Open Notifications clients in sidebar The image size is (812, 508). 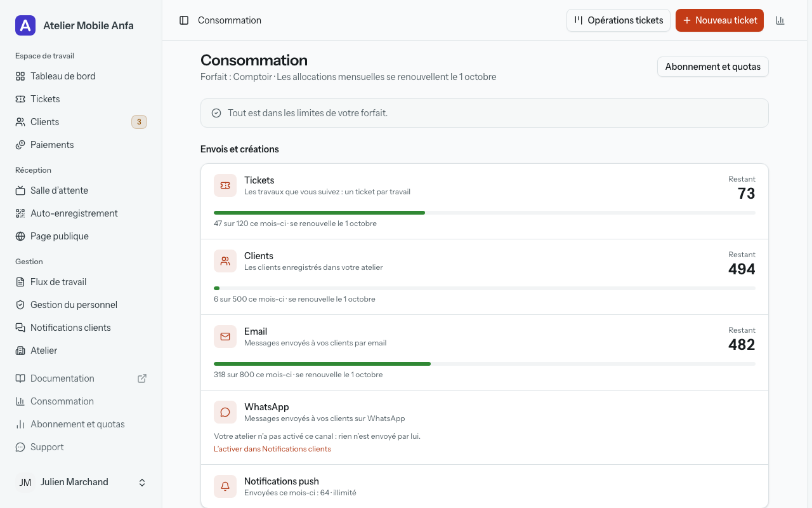(x=81, y=328)
